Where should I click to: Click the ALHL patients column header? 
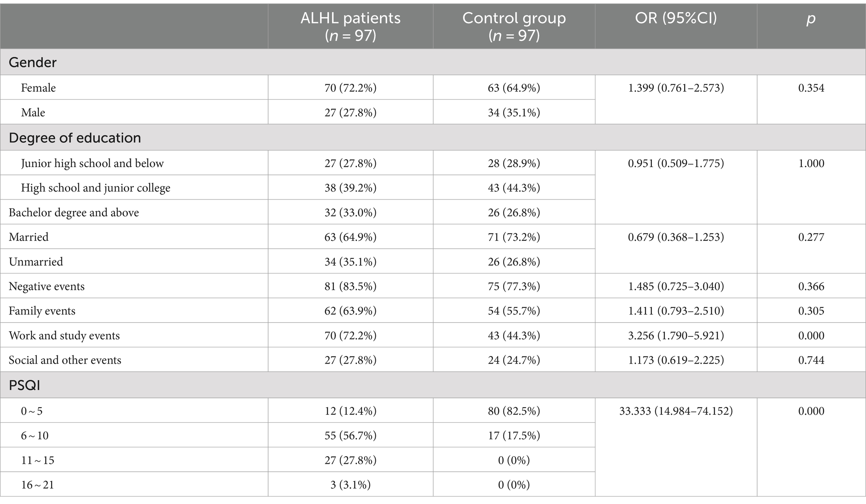tap(351, 26)
